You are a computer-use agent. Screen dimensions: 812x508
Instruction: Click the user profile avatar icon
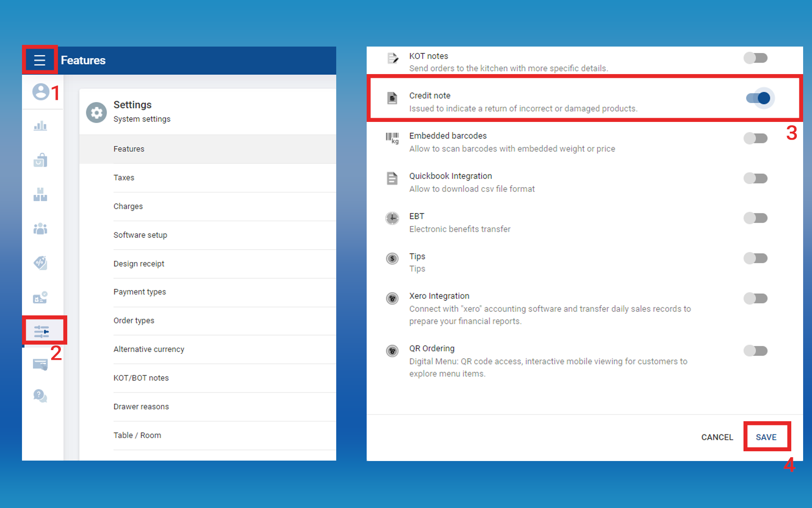pyautogui.click(x=41, y=91)
